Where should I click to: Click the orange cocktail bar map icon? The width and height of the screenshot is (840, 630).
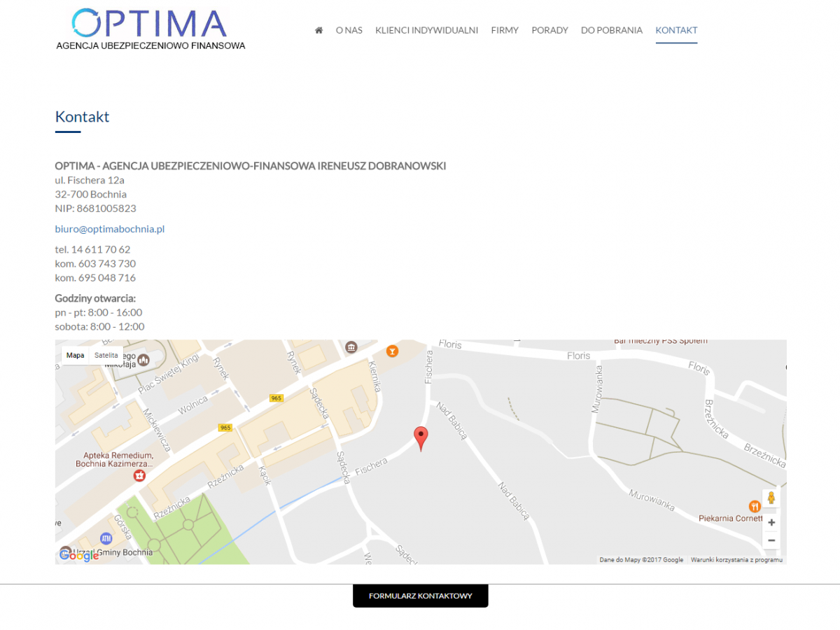pyautogui.click(x=392, y=351)
